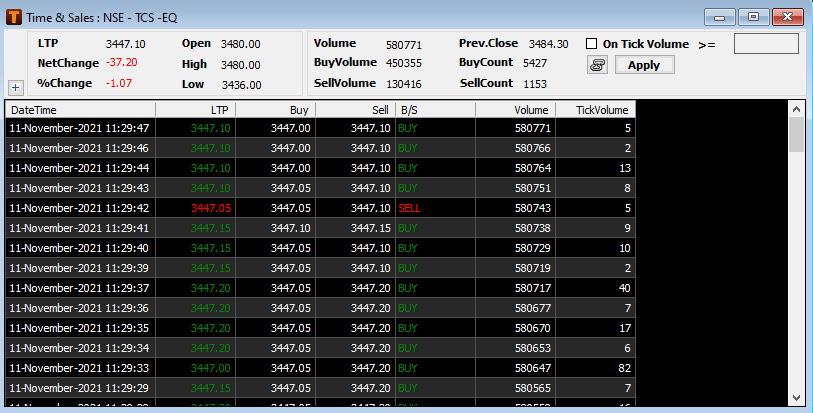Click the Apply button
Screen dimensions: 813x413
pos(644,65)
